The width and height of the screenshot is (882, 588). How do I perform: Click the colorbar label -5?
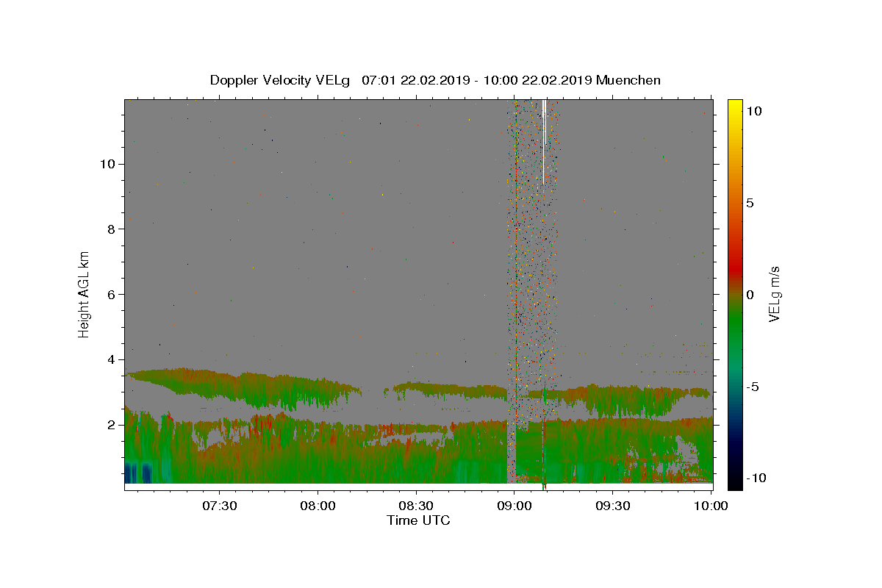coord(753,387)
